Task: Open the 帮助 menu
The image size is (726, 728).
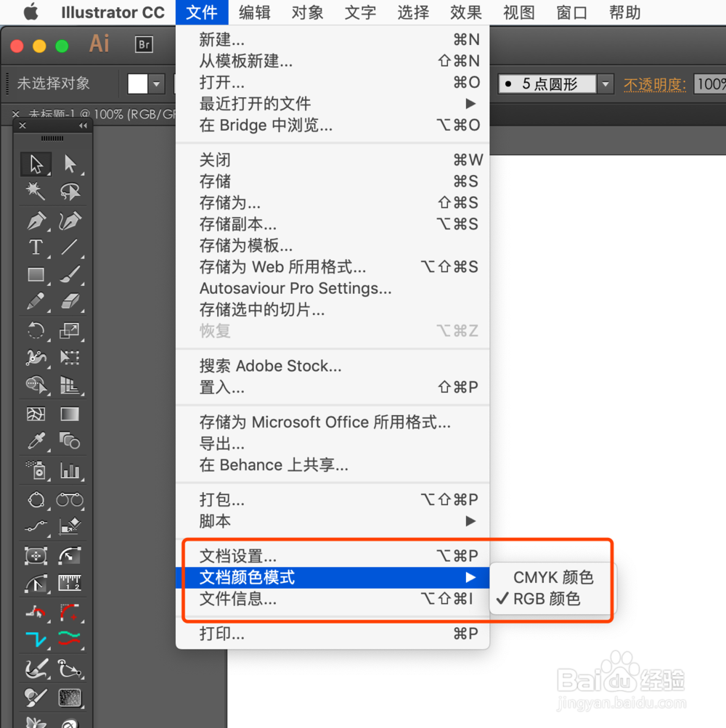Action: tap(625, 12)
